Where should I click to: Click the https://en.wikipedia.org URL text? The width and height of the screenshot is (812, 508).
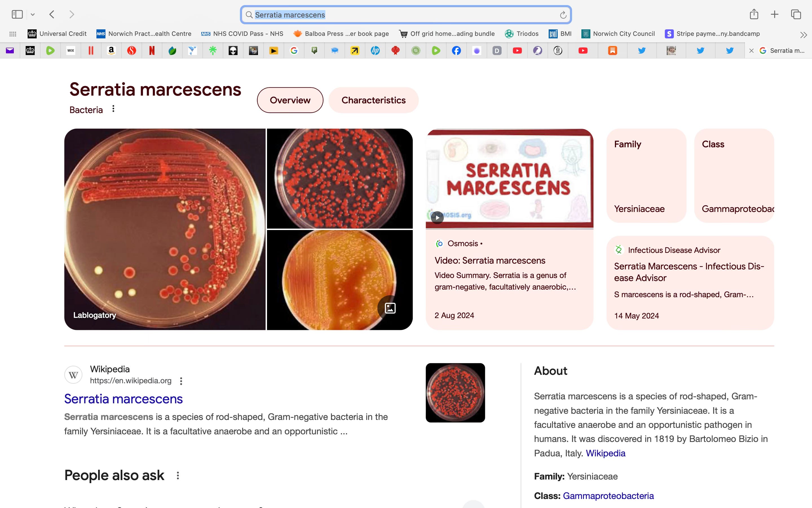(x=131, y=381)
